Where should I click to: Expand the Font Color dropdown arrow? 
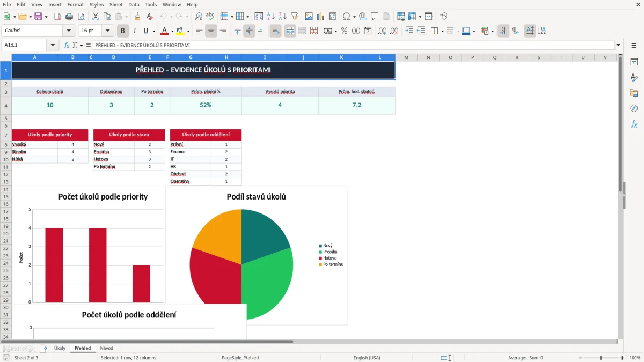click(x=172, y=31)
